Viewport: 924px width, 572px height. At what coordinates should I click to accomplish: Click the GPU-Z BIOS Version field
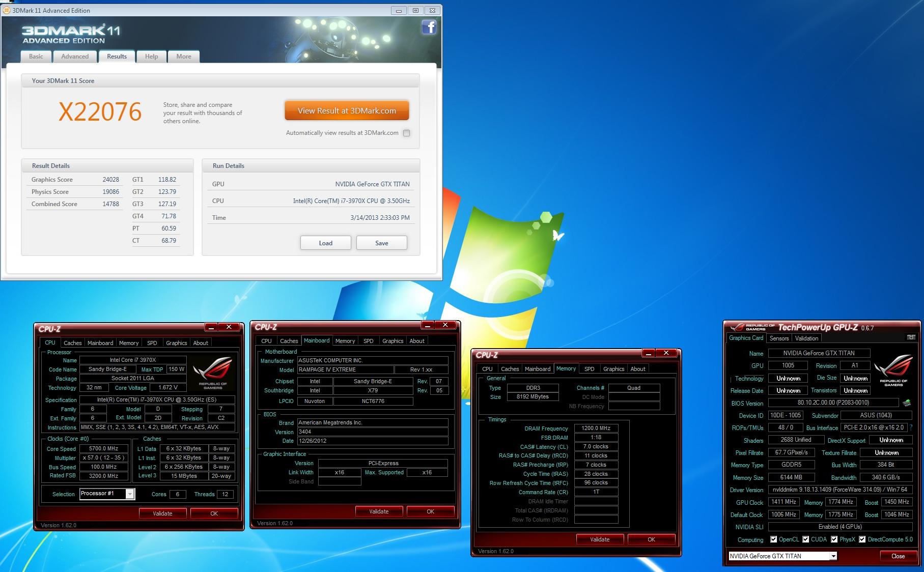pos(833,403)
